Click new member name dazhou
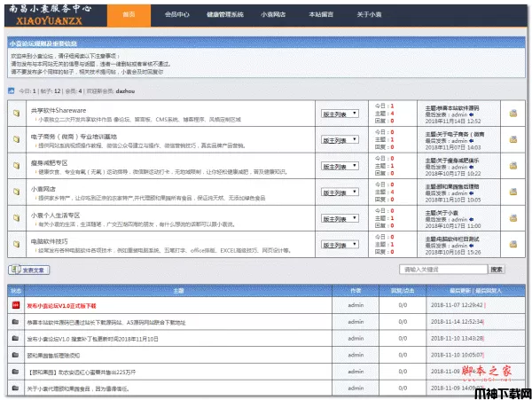The image size is (532, 400). pyautogui.click(x=125, y=91)
